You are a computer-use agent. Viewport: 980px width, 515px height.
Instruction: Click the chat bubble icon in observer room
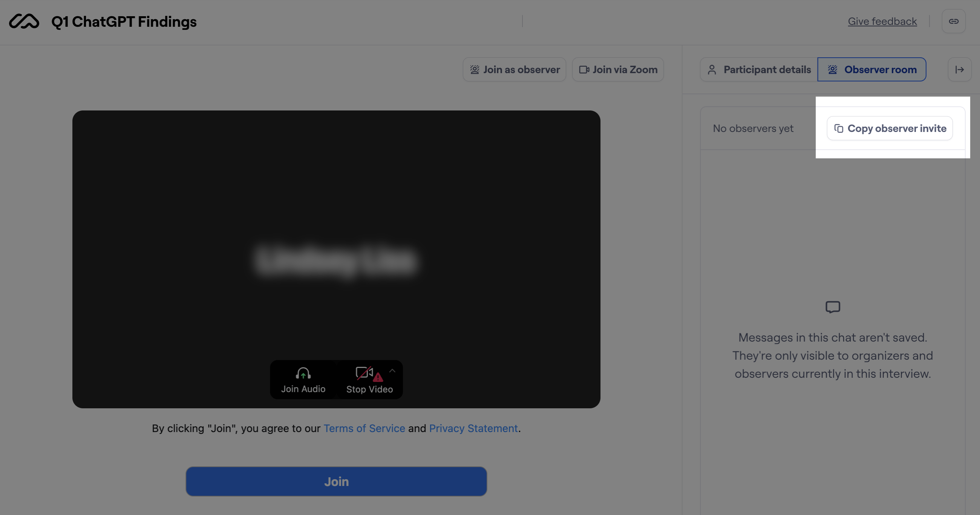tap(832, 307)
